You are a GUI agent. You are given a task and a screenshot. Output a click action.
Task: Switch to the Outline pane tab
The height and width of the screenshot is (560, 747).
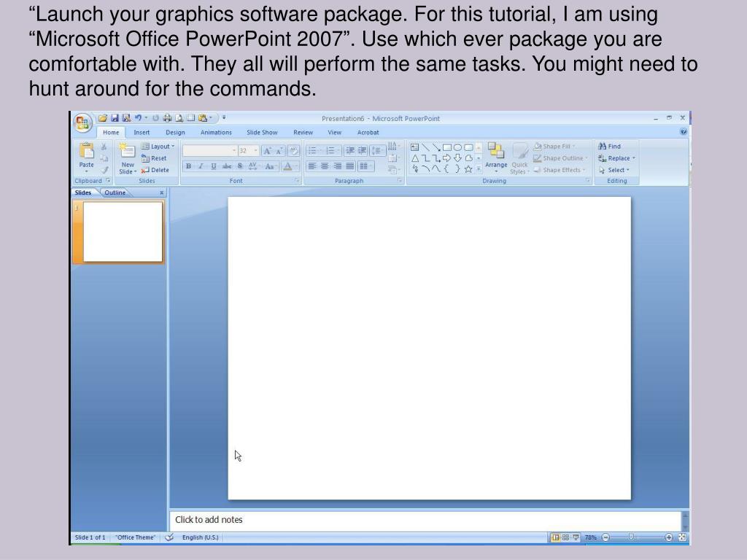coord(115,192)
